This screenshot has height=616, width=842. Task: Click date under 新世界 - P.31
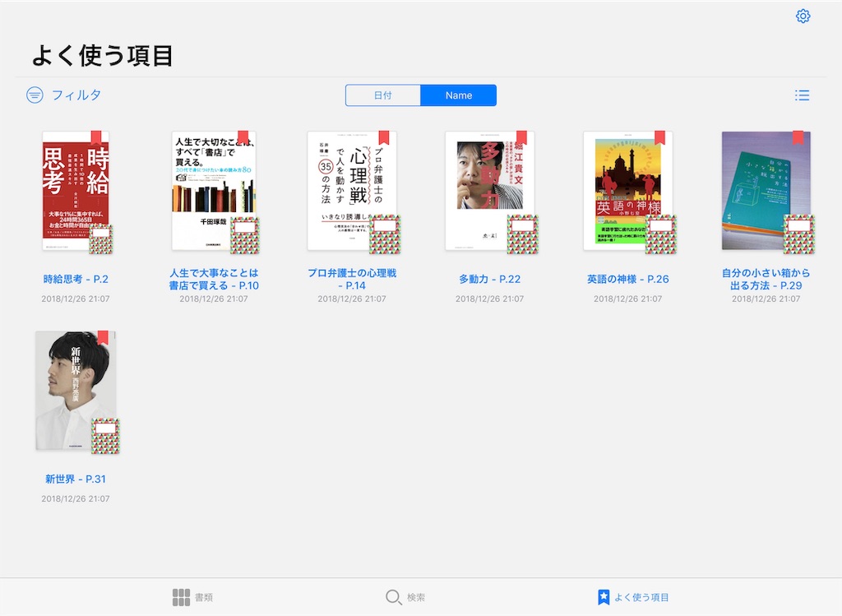click(76, 498)
